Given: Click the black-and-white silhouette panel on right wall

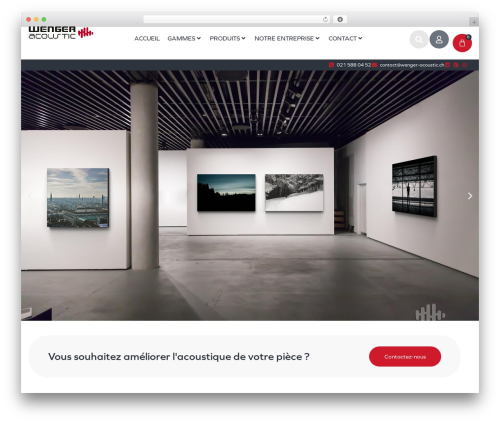Looking at the screenshot, I should pyautogui.click(x=414, y=186).
